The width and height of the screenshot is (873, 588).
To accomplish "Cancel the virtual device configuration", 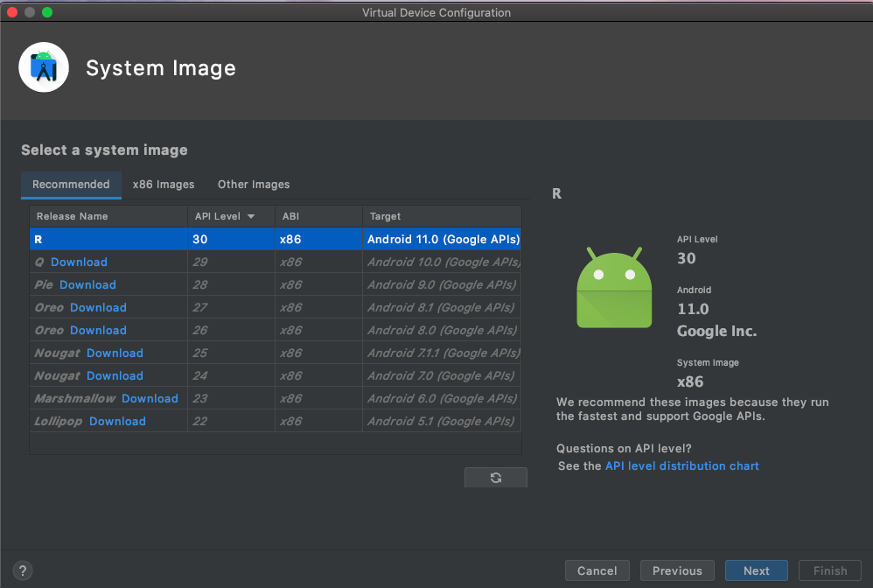I will 597,570.
